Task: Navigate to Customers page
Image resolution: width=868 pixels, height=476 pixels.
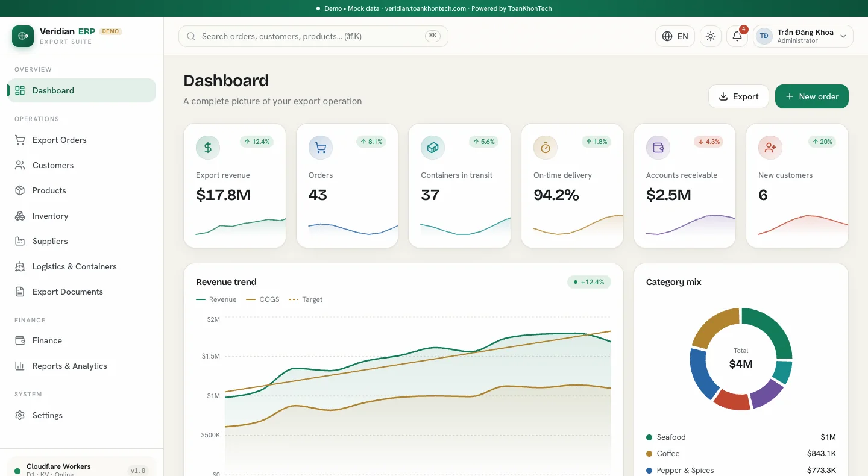Action: [81, 165]
